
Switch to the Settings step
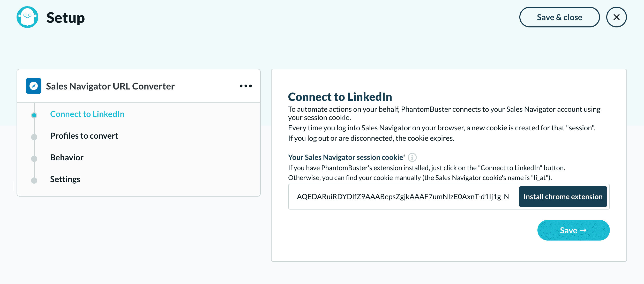coord(65,179)
